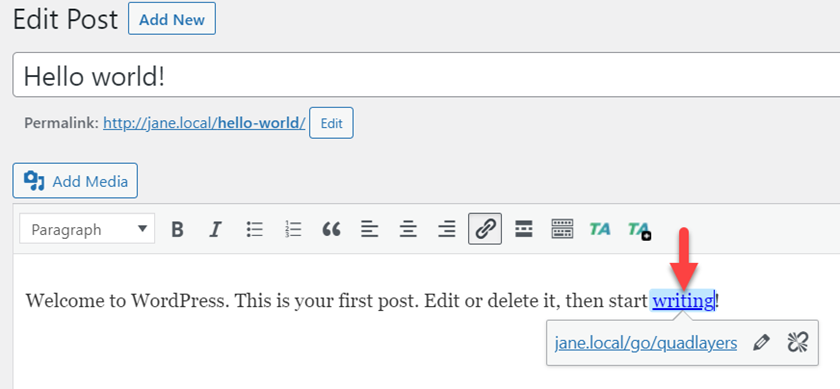Image resolution: width=840 pixels, height=389 pixels.
Task: Click the TA quick add link icon
Action: 639,230
